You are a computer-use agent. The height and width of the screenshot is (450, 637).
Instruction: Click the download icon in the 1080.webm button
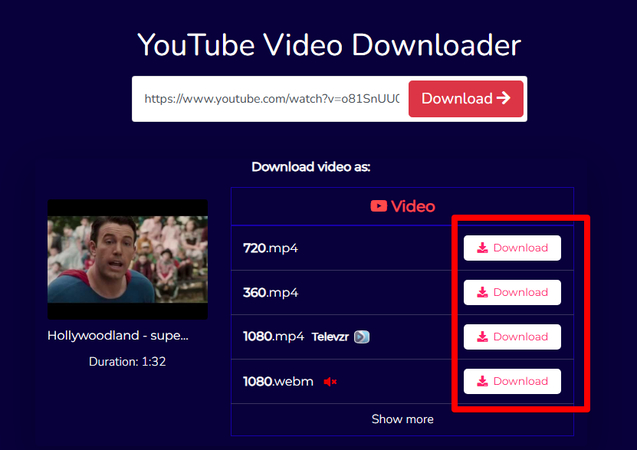[482, 381]
